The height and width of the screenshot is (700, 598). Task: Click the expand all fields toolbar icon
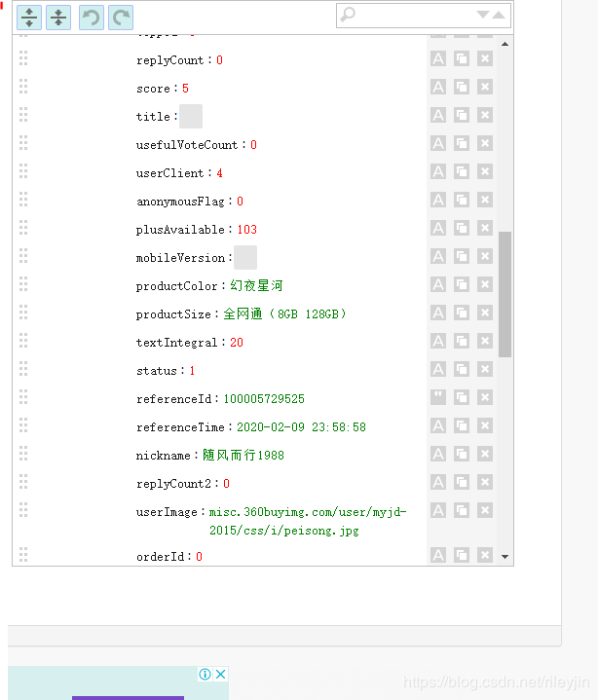tap(29, 18)
